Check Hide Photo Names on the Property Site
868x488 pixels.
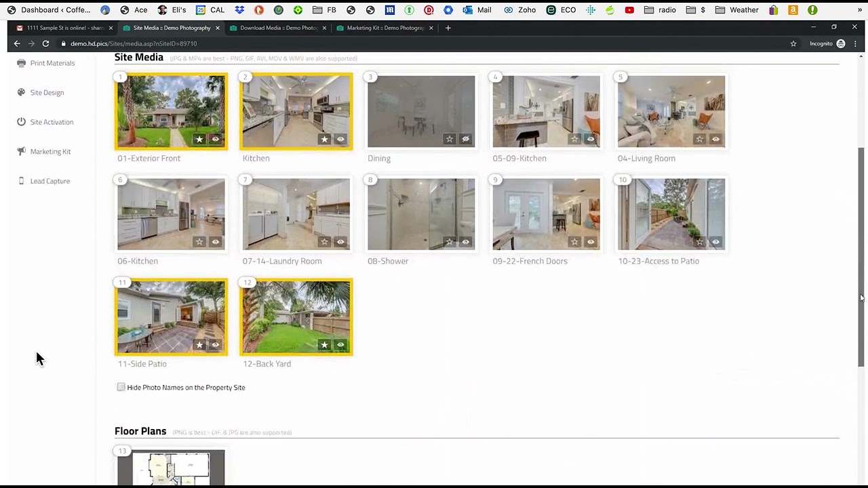point(121,387)
